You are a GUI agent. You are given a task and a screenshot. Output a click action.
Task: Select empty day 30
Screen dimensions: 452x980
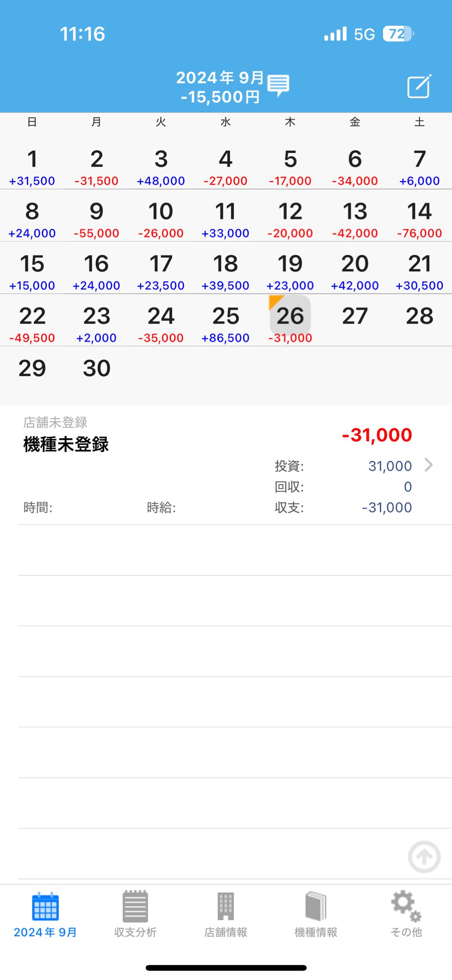pos(97,368)
